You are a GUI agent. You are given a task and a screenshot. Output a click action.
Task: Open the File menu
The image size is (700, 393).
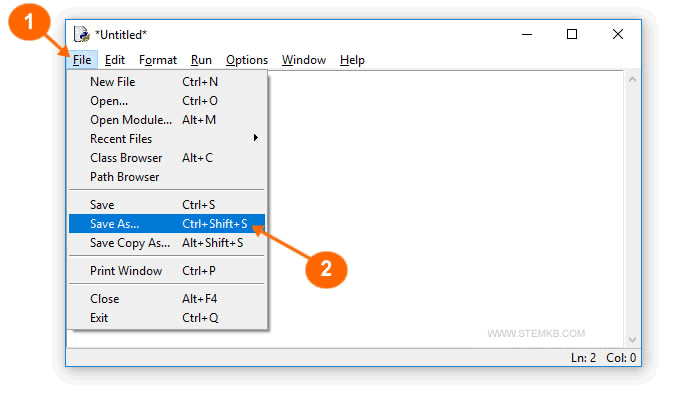[82, 60]
